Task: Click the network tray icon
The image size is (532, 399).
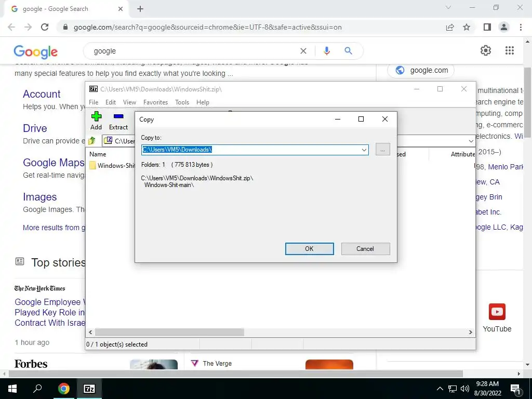Action: [453, 389]
